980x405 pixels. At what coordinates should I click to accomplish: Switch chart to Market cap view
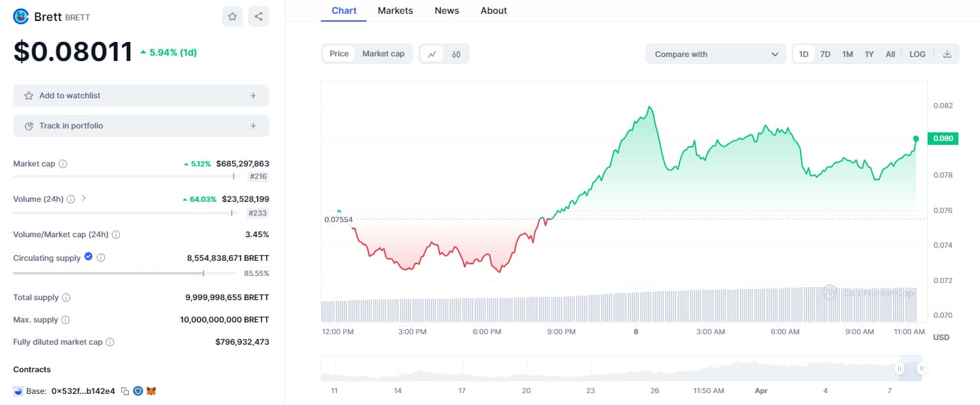(384, 54)
